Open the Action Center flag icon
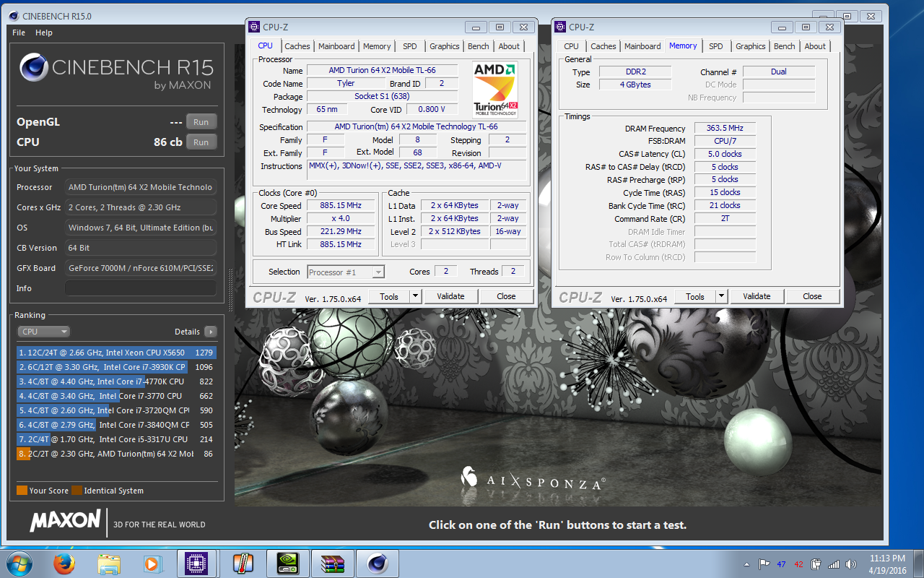This screenshot has height=578, width=924. (x=764, y=564)
